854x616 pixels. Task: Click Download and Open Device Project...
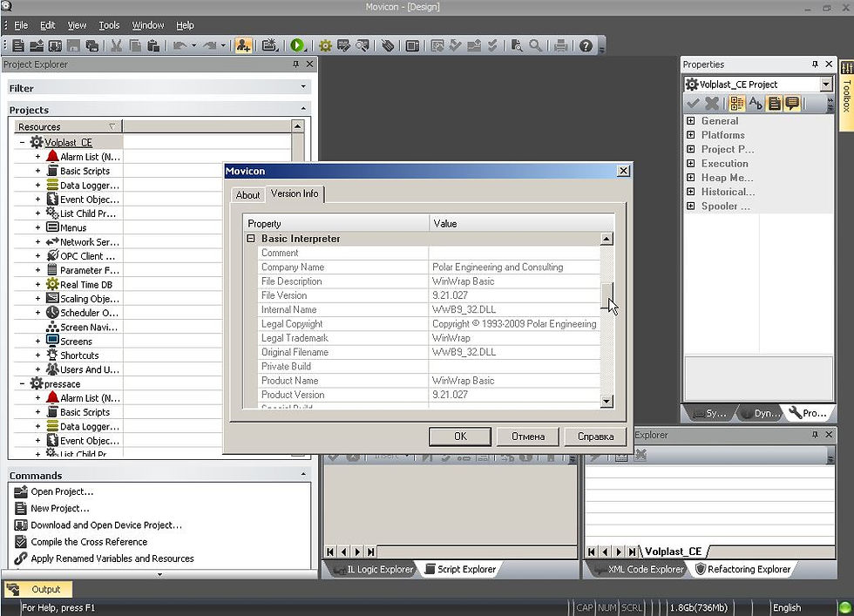pyautogui.click(x=106, y=525)
